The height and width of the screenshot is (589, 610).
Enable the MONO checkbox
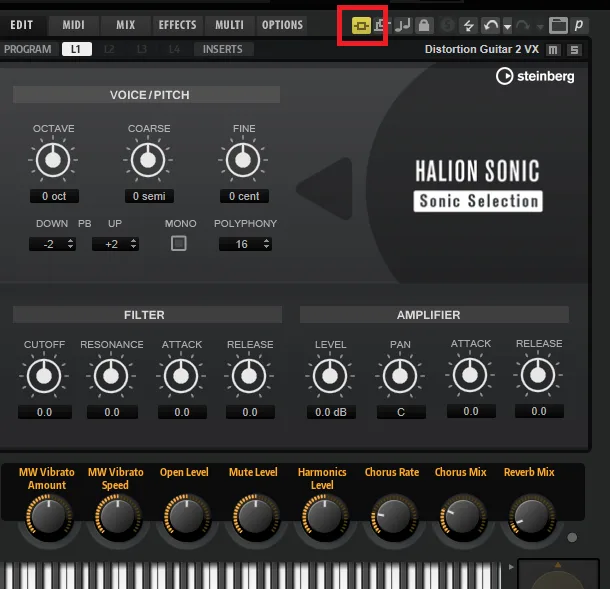[179, 244]
